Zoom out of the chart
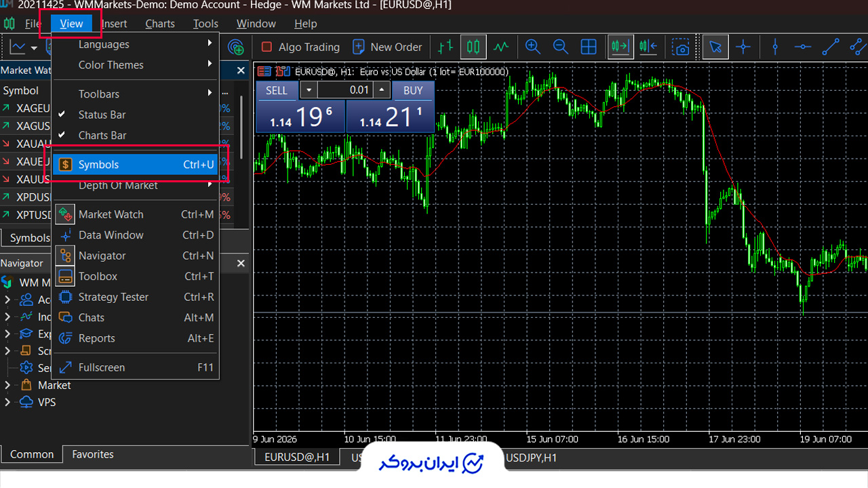868x488 pixels. pyautogui.click(x=560, y=47)
